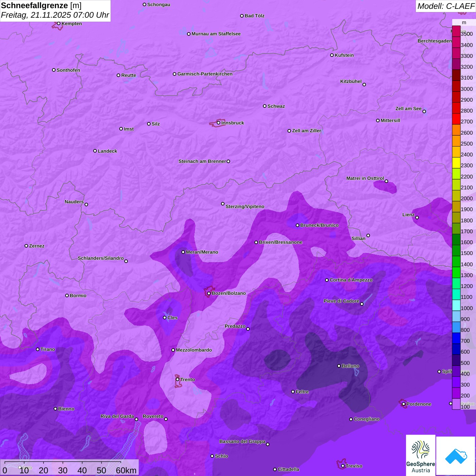The width and height of the screenshot is (476, 476).
Task: Click the 'Sterzing/Vipiteno' label
Action: (245, 206)
